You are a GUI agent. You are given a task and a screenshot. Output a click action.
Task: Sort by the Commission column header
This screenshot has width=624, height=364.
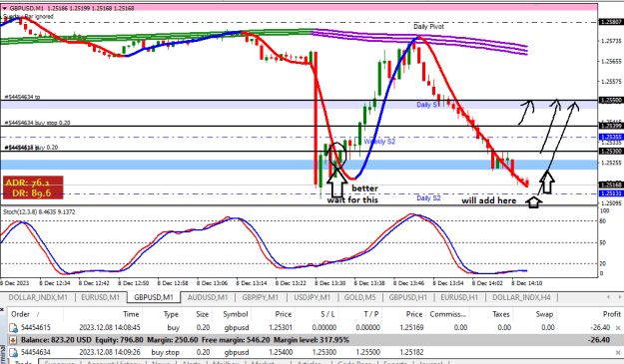tap(447, 314)
